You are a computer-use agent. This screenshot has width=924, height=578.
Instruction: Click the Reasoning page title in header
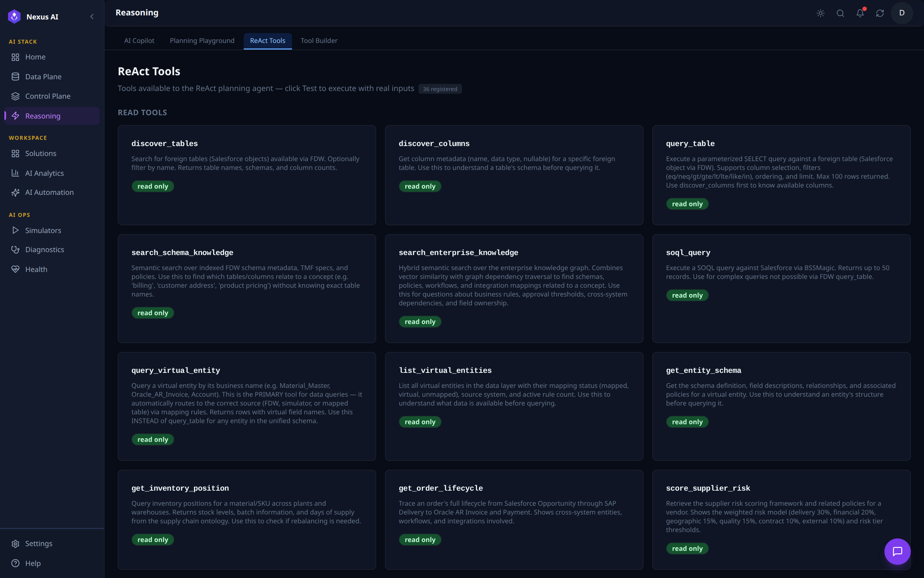point(137,12)
